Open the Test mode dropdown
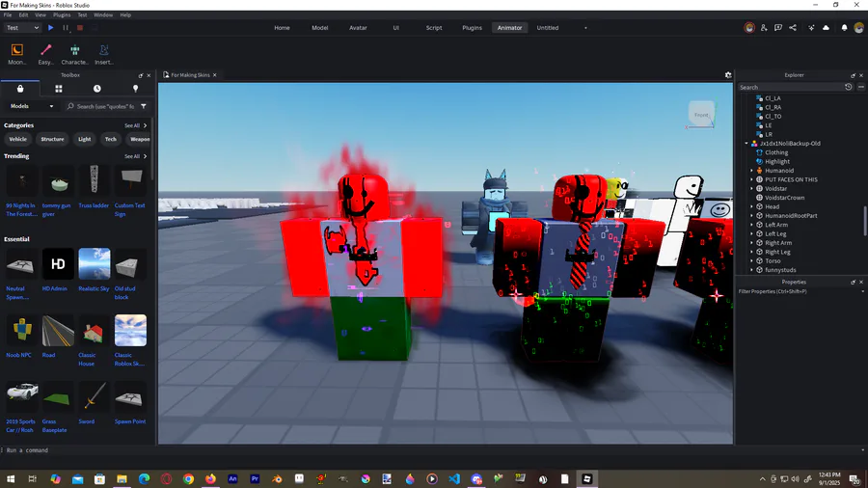The image size is (868, 488). coord(22,28)
